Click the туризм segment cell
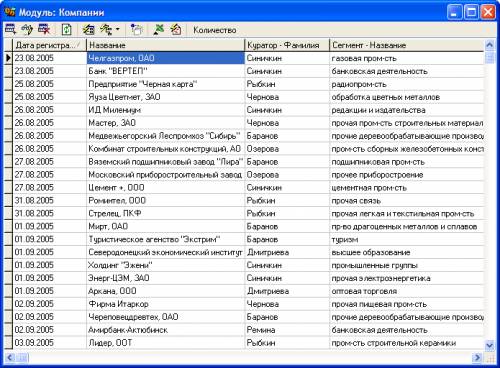Image resolution: width=500 pixels, height=368 pixels. pos(407,239)
